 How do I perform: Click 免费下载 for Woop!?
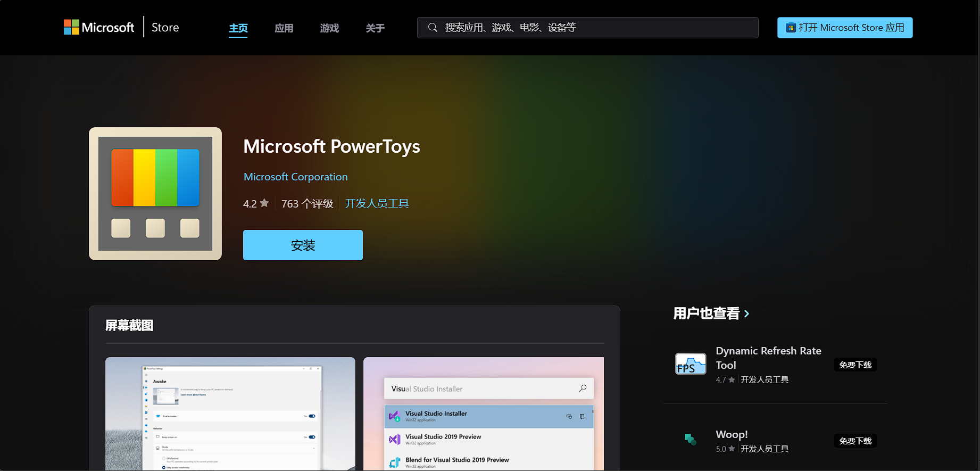[x=855, y=441]
